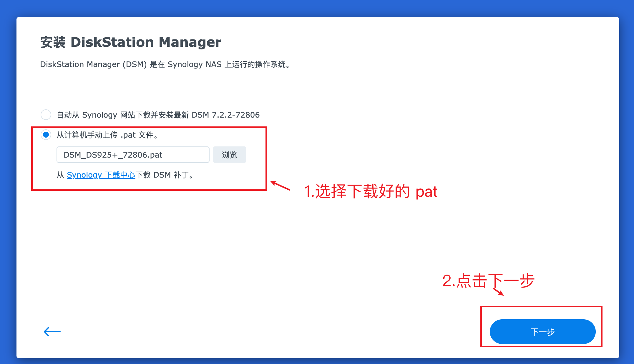Click the 下载 DSM 补丁 text after the link
This screenshot has height=364, width=634.
[x=165, y=175]
